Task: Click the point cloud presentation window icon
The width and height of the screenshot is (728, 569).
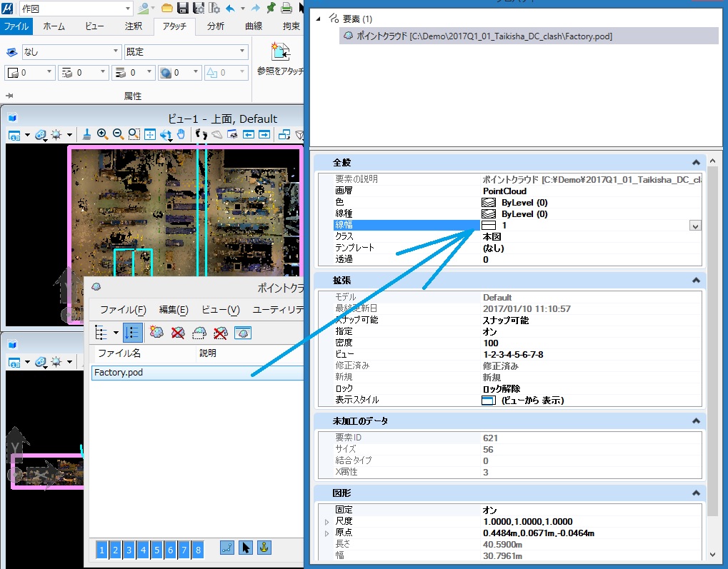Action: (243, 332)
